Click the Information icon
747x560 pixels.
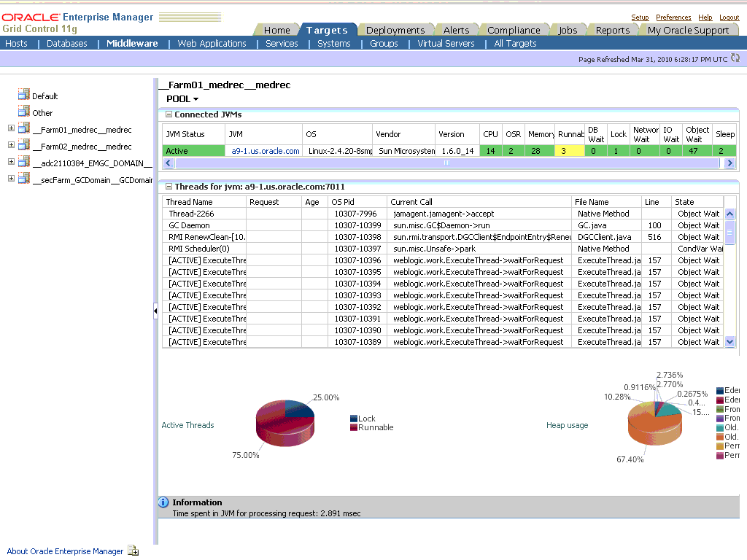163,502
